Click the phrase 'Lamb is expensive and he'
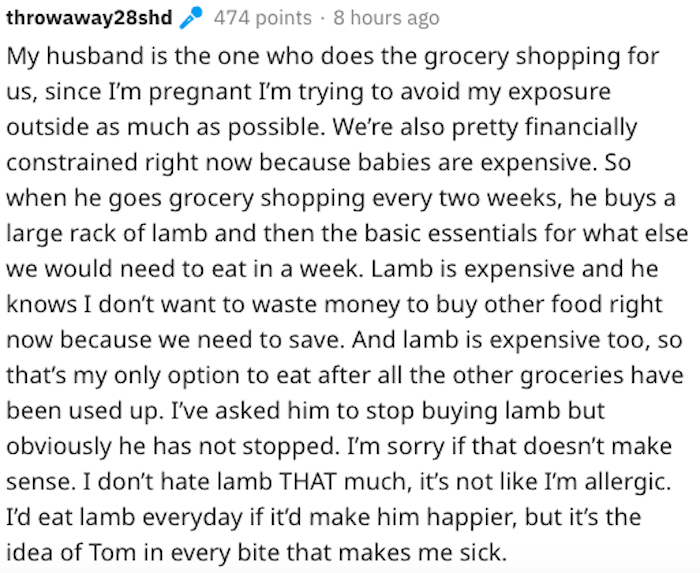The image size is (700, 573). [515, 269]
